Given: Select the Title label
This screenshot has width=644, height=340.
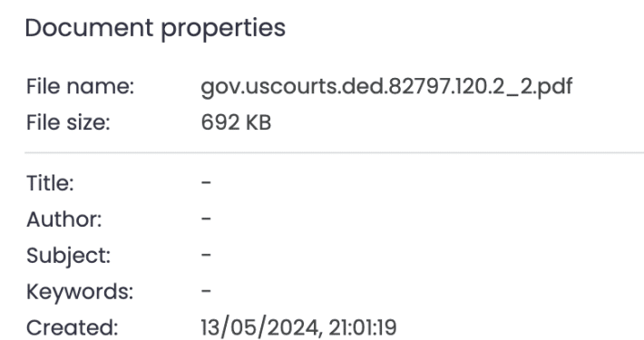Looking at the screenshot, I should 50,183.
